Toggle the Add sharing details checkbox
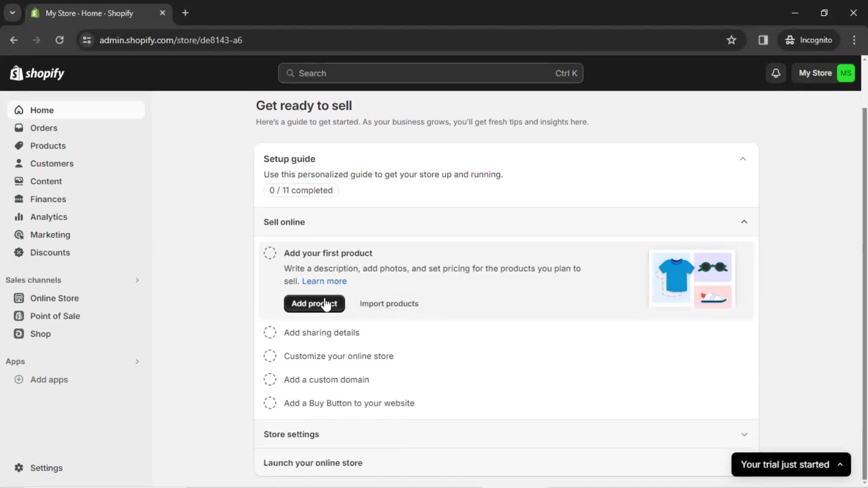Screen dimensions: 868x488 coord(269,333)
